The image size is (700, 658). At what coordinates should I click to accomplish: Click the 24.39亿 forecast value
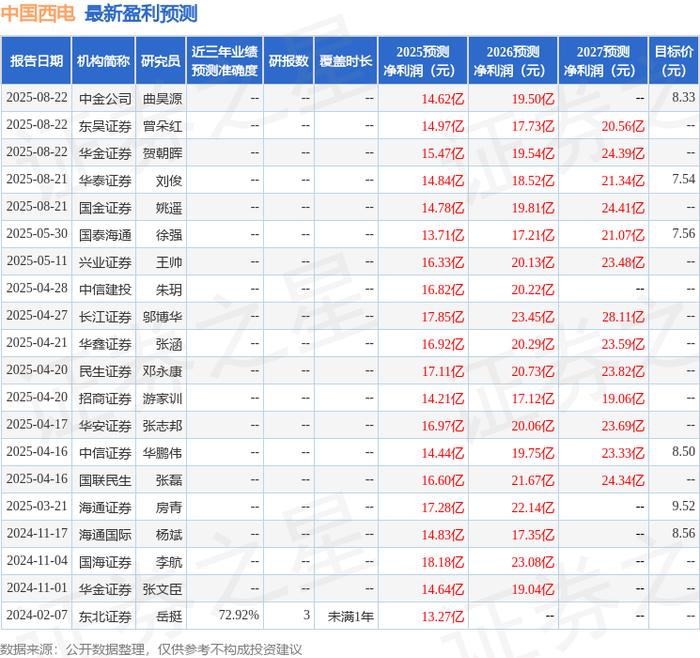623,153
